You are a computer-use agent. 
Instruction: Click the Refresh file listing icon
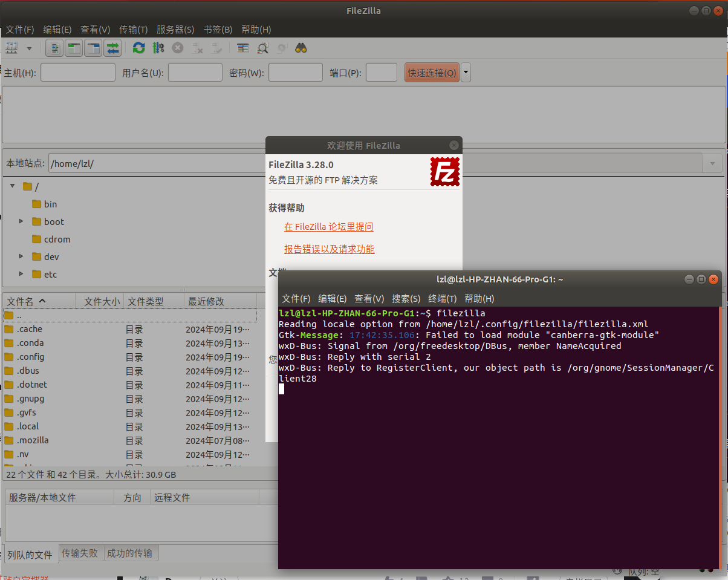pyautogui.click(x=138, y=48)
